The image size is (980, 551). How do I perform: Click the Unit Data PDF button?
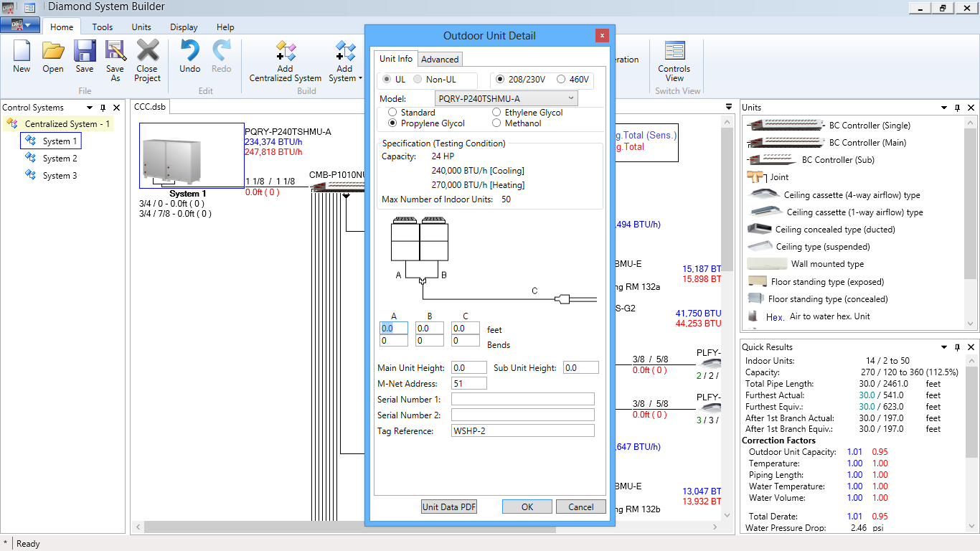point(449,507)
